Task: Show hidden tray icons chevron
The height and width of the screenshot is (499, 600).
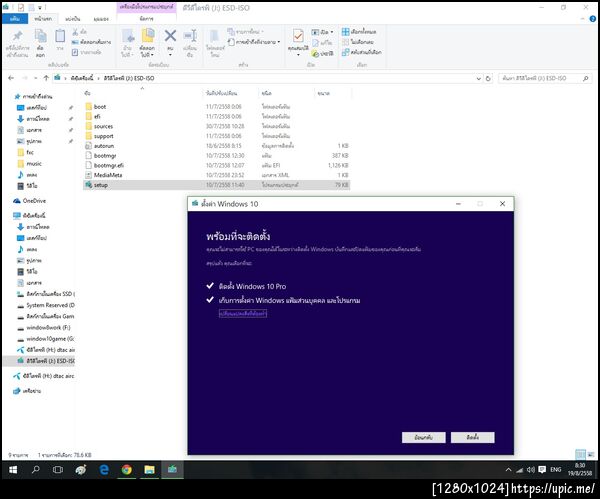Action: 509,470
